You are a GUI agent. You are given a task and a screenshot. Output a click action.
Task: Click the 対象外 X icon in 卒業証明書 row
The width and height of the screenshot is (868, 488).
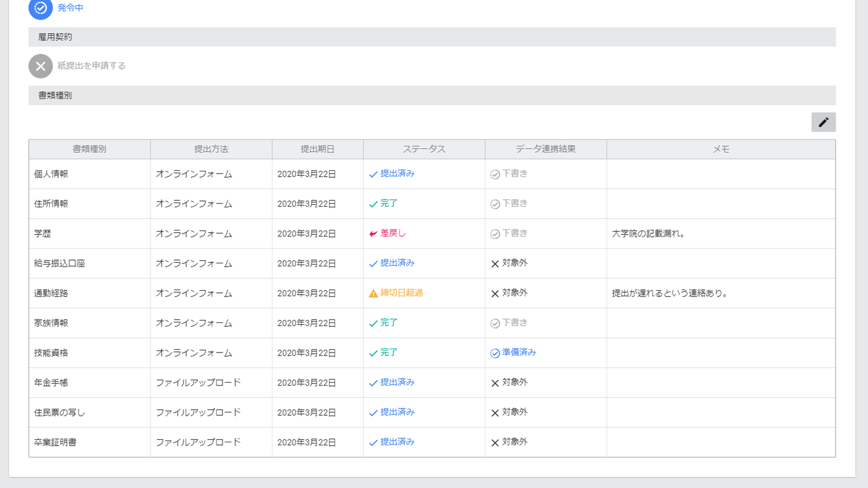(x=495, y=443)
